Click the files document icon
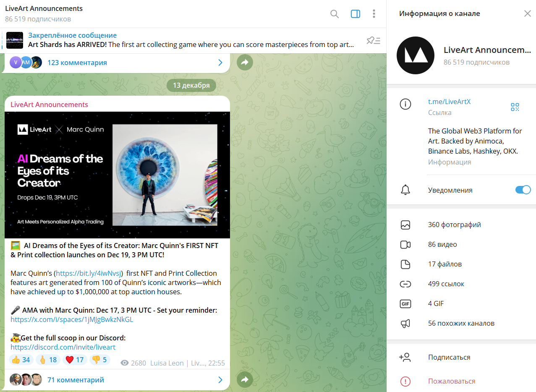Screen dimensions: 536x392 (405, 264)
